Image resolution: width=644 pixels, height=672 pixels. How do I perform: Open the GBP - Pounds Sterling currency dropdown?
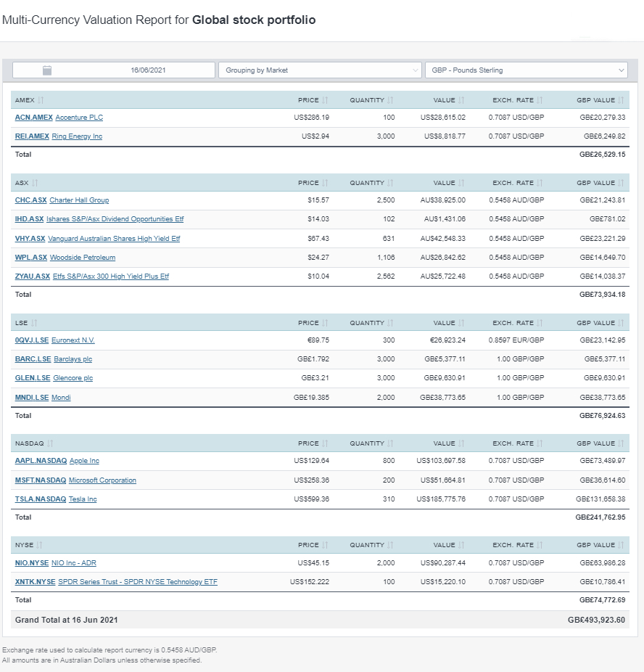tap(527, 70)
